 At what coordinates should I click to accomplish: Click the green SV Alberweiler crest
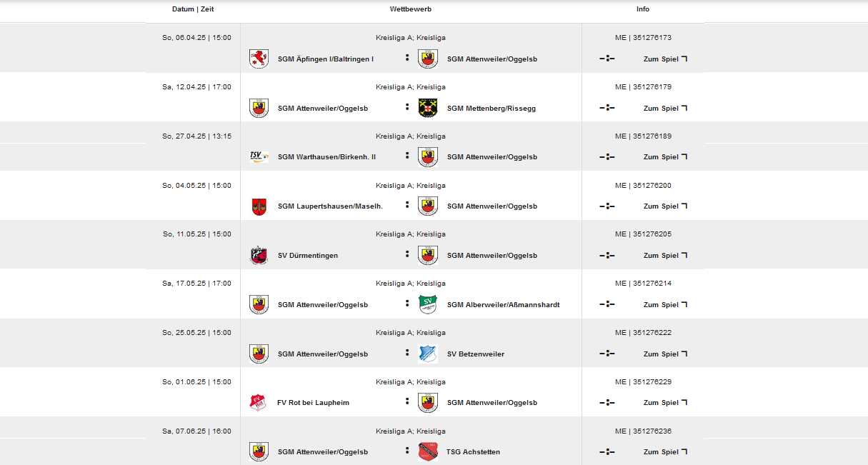pyautogui.click(x=427, y=304)
